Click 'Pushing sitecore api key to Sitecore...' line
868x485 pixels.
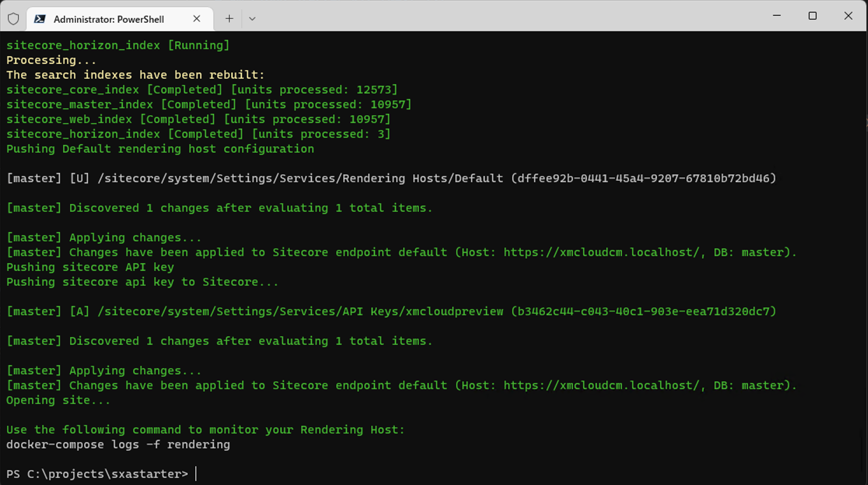[142, 282]
